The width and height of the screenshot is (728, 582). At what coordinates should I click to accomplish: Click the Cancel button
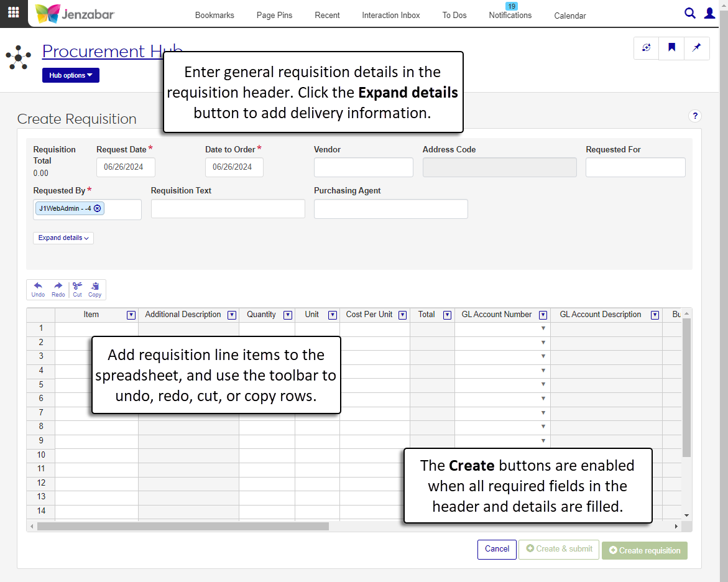click(497, 549)
